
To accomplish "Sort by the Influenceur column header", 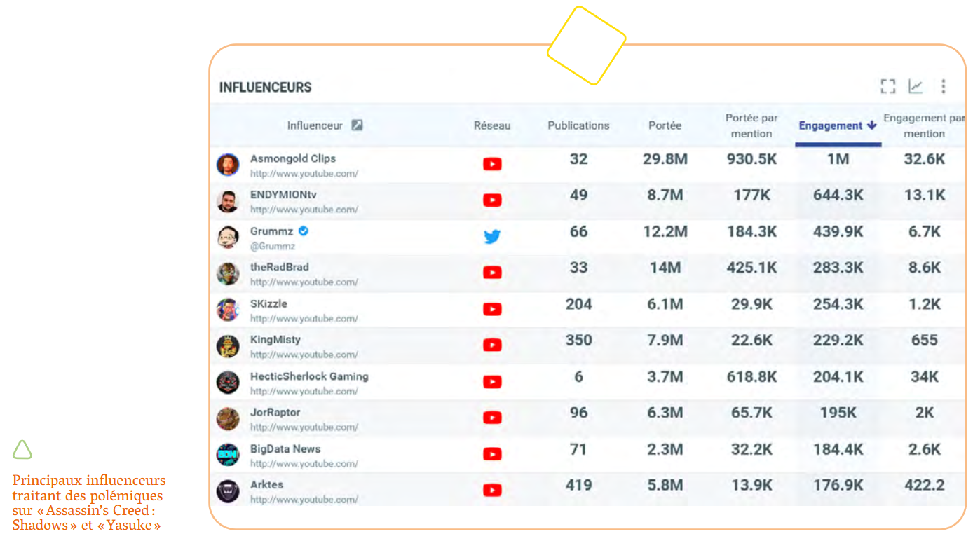I will (315, 125).
